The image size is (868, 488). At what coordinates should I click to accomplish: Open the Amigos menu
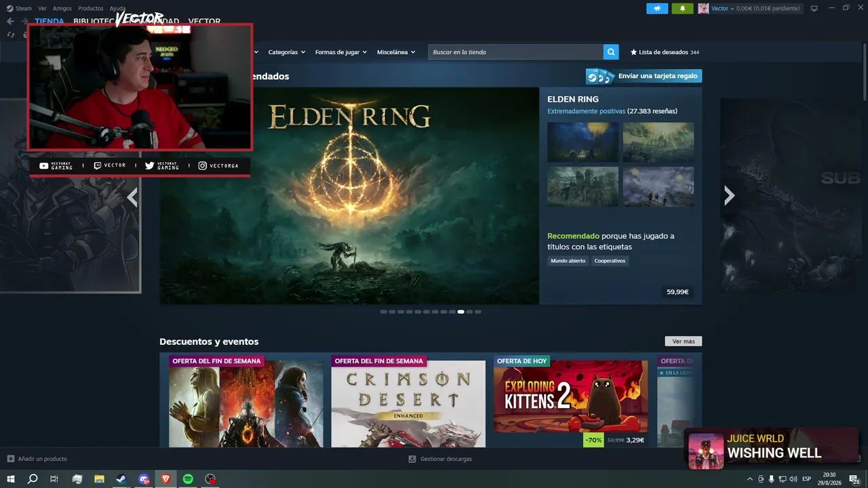(62, 8)
